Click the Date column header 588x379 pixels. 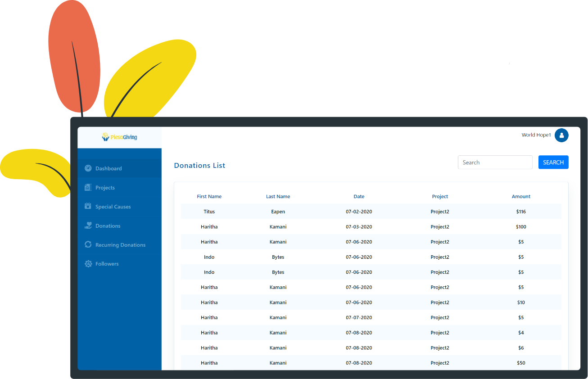point(359,196)
